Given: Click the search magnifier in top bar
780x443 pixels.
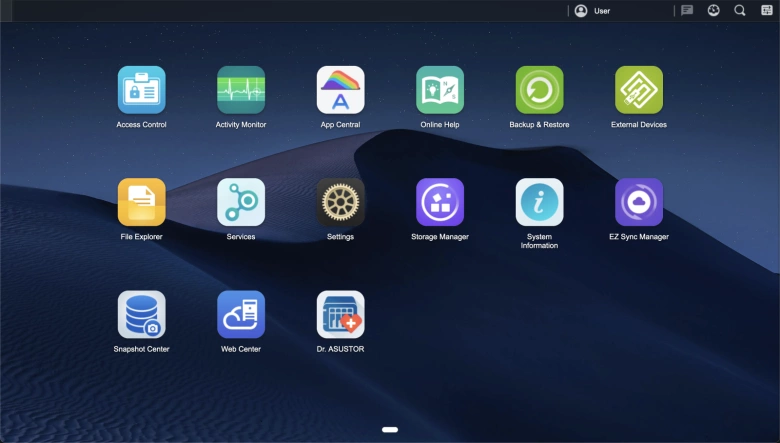Looking at the screenshot, I should [x=740, y=11].
